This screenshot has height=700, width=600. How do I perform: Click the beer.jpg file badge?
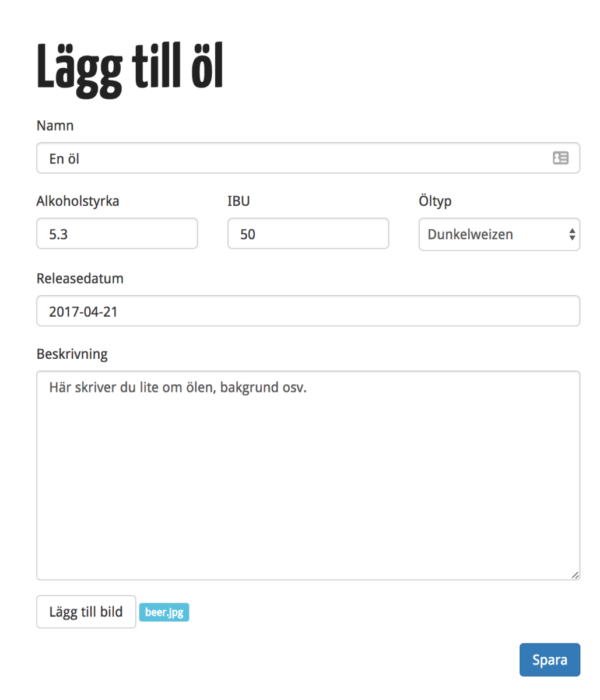click(164, 612)
